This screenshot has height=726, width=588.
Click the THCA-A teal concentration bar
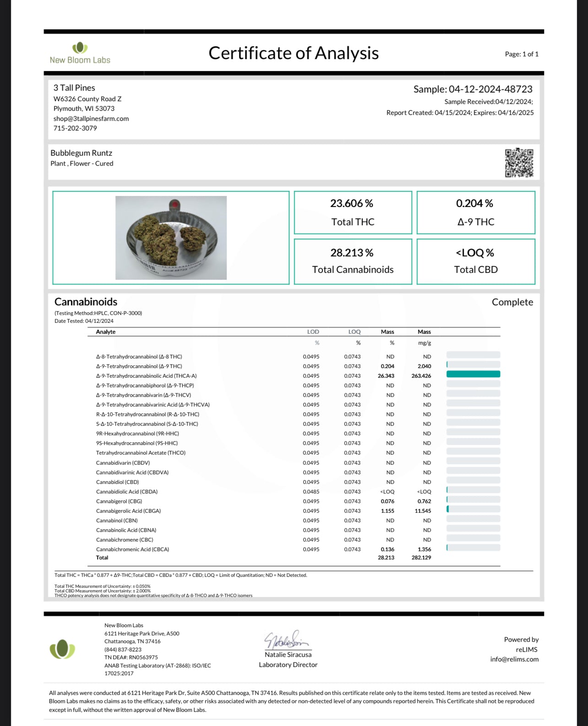[473, 374]
